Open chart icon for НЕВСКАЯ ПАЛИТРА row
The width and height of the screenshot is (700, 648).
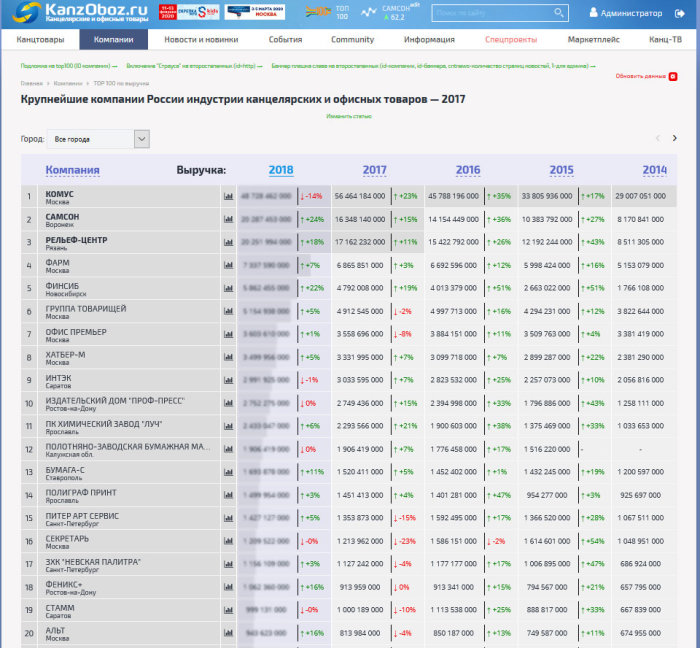[x=228, y=564]
